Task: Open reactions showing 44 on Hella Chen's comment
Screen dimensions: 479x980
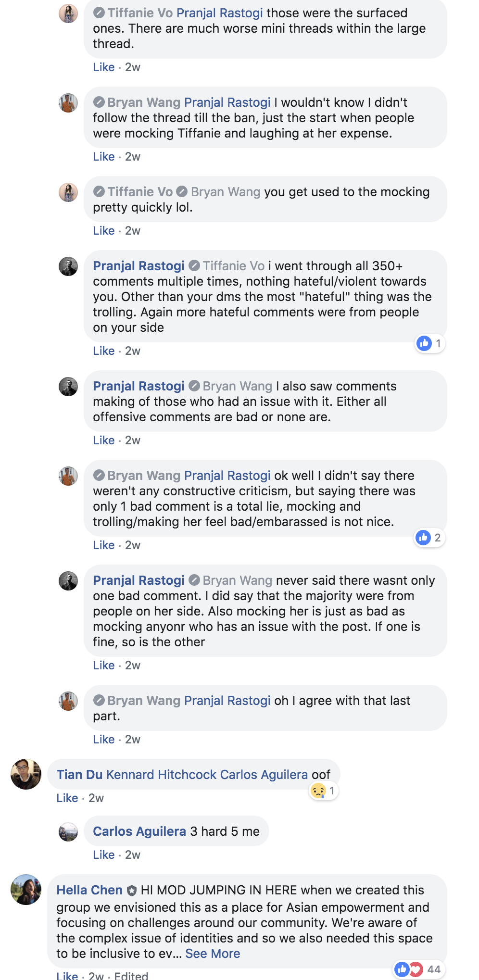Action: [x=418, y=969]
